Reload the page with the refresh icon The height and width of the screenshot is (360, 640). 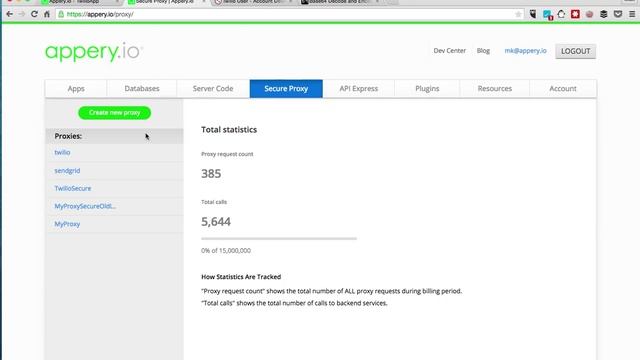coord(34,14)
